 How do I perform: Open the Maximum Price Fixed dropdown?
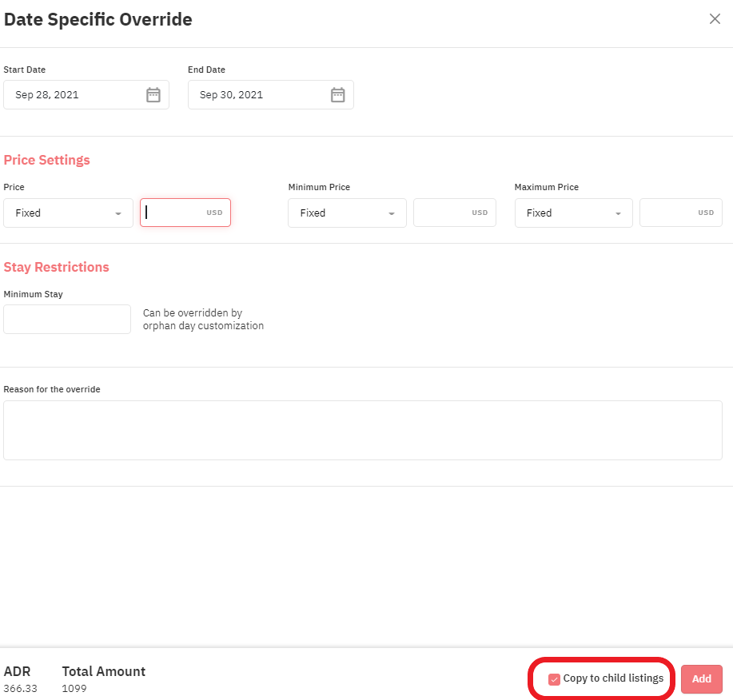click(x=574, y=213)
